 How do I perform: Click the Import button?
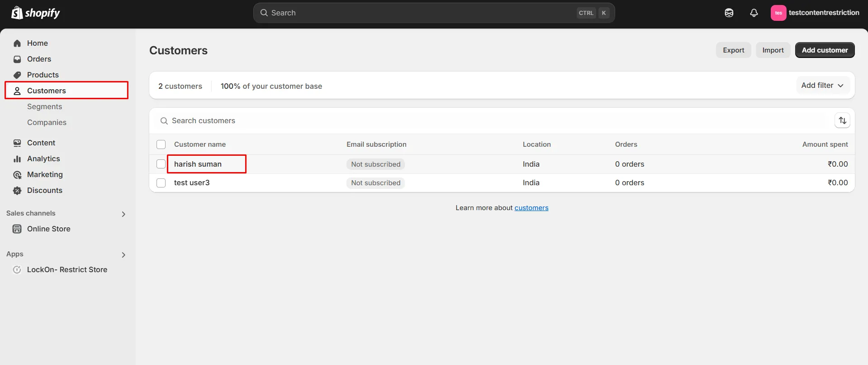pyautogui.click(x=773, y=50)
